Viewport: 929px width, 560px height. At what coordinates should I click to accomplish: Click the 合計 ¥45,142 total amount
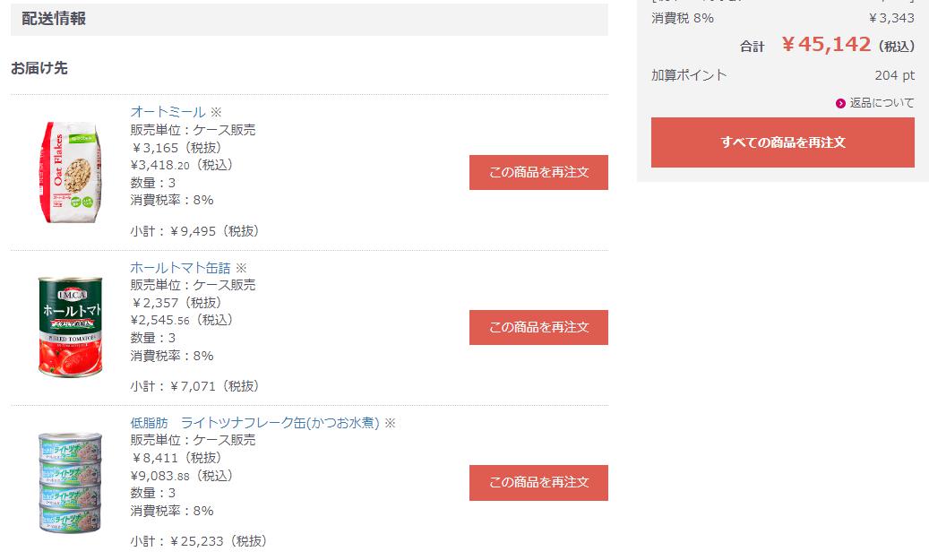point(827,45)
